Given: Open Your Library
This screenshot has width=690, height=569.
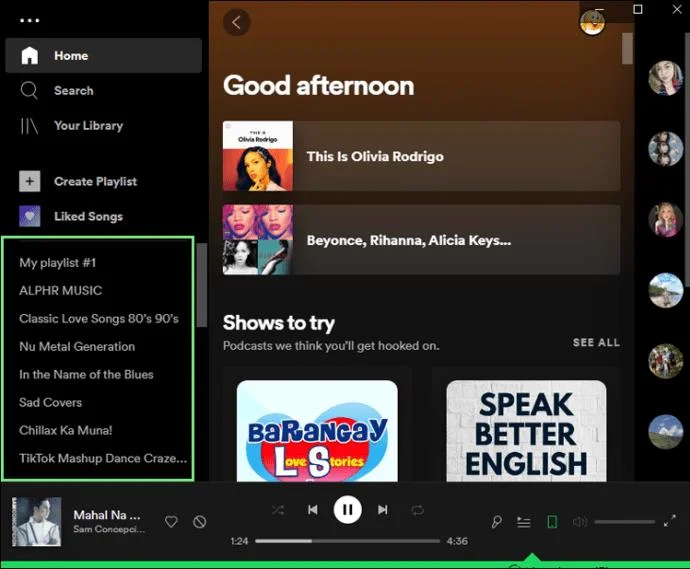Looking at the screenshot, I should click(x=88, y=126).
